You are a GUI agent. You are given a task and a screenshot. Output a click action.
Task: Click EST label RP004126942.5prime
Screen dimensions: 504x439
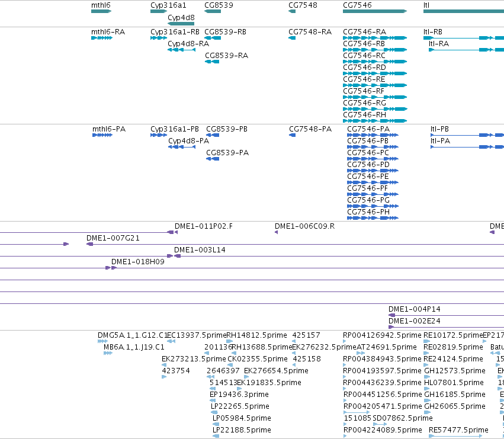coord(382,335)
